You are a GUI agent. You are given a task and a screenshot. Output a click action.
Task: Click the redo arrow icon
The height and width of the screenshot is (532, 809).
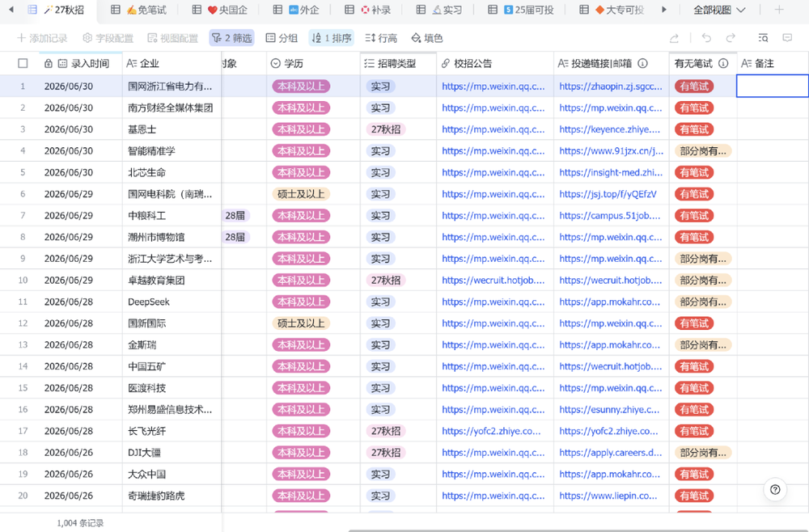731,38
